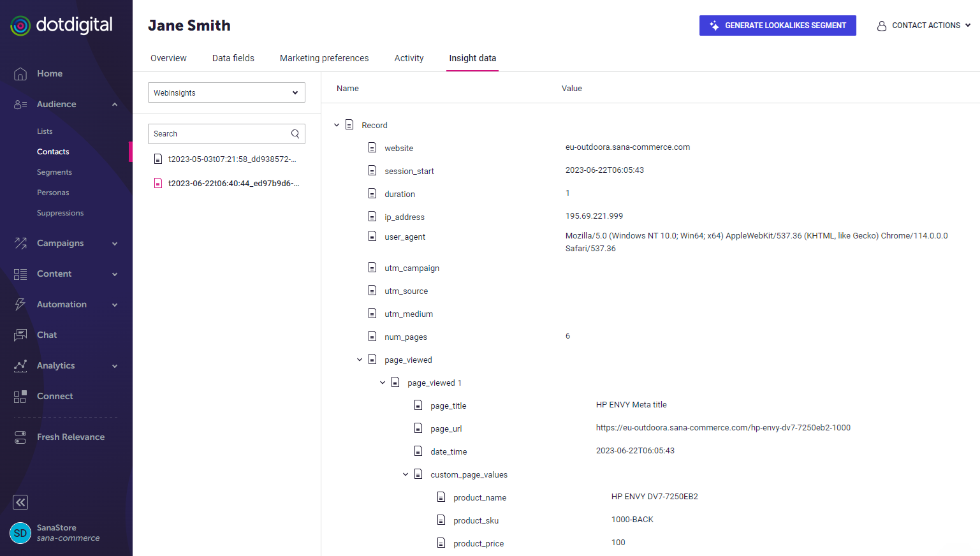Click the Content layout icon
This screenshot has width=980, height=556.
(20, 274)
